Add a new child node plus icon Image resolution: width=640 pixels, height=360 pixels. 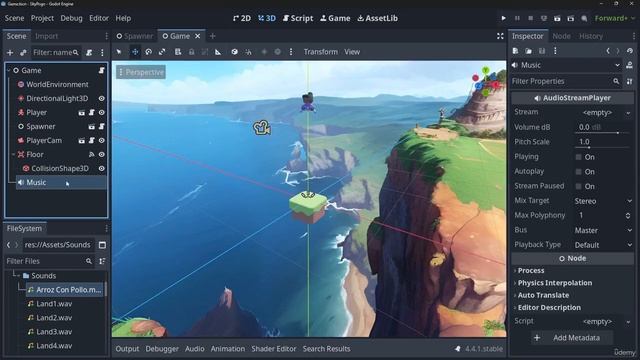click(10, 52)
